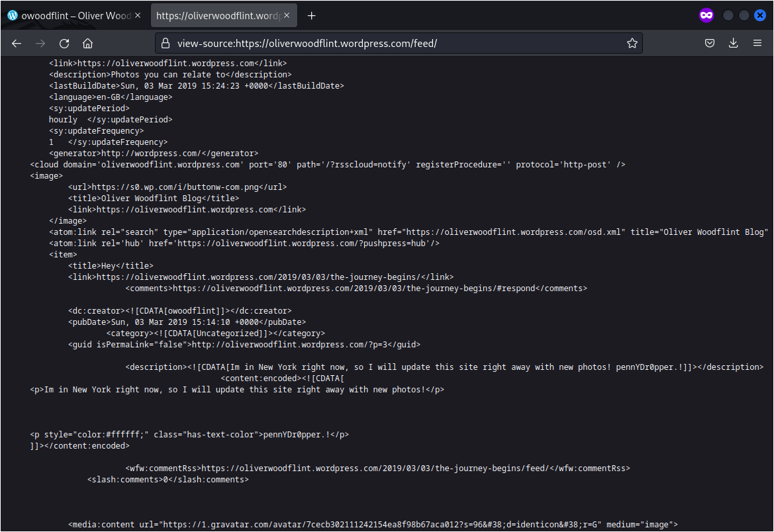Click the private browsing mask icon

[706, 16]
